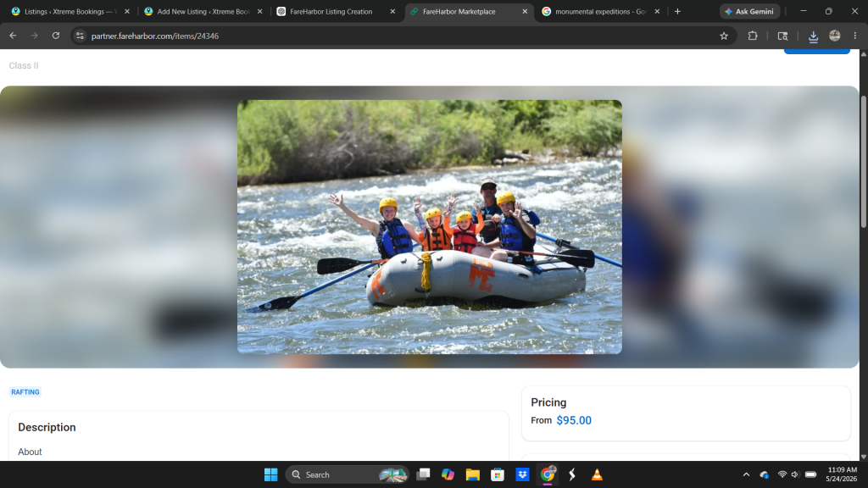Open Microsoft Store from taskbar
This screenshot has height=488, width=868.
click(x=498, y=474)
